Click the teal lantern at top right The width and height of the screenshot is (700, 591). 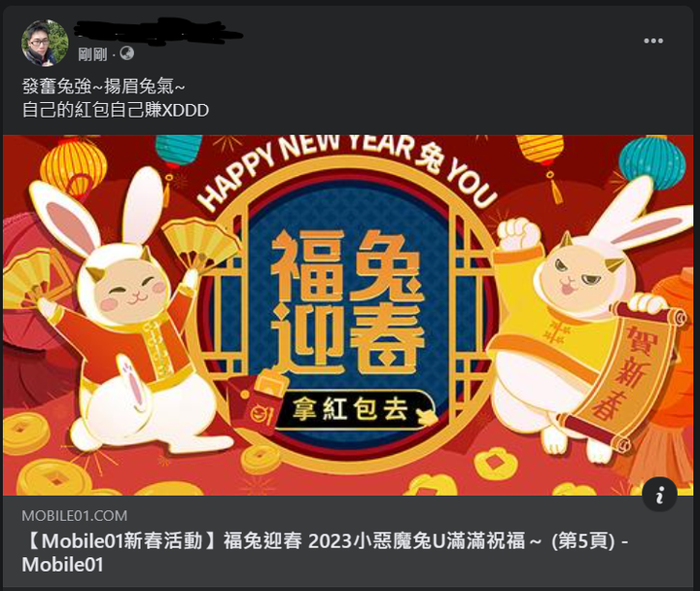pyautogui.click(x=651, y=161)
